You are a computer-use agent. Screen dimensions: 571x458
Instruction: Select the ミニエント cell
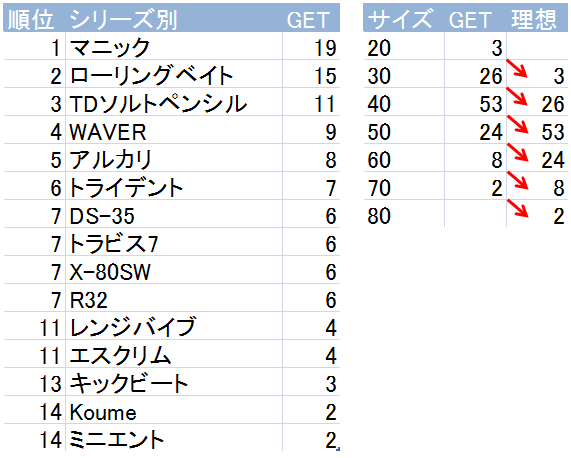174,438
